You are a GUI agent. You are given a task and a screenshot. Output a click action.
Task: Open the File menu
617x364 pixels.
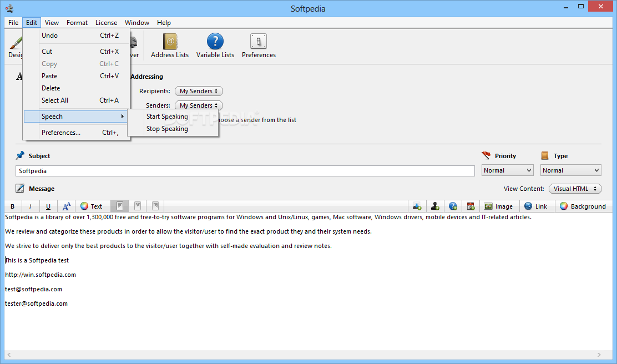(x=13, y=22)
